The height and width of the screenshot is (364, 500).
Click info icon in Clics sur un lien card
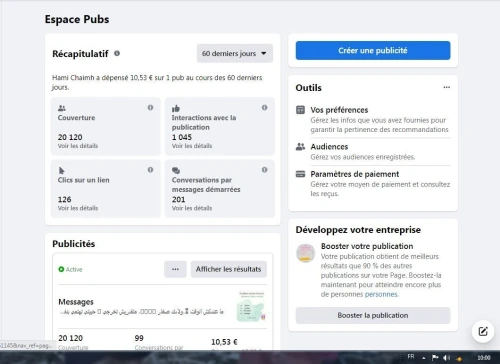tap(150, 170)
